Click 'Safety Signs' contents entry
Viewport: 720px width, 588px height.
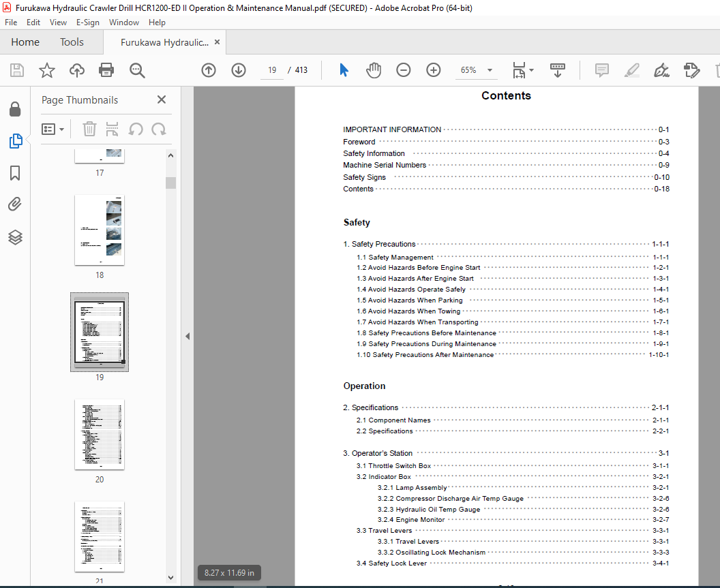pyautogui.click(x=506, y=177)
